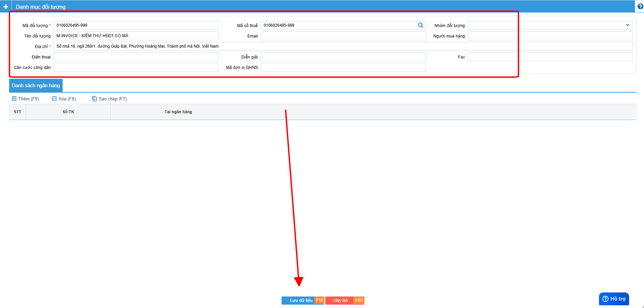Click Thêm (F9) to add bank row

(x=25, y=99)
